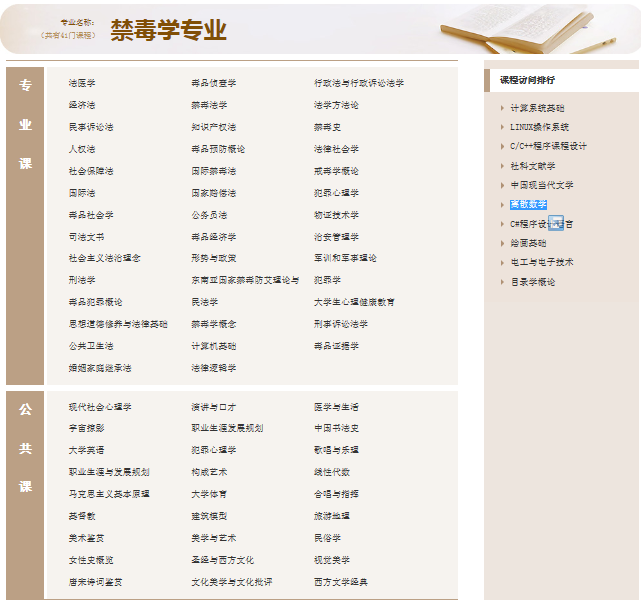Open the 东南亚国家禁毒防艾理论与 course

(x=245, y=280)
